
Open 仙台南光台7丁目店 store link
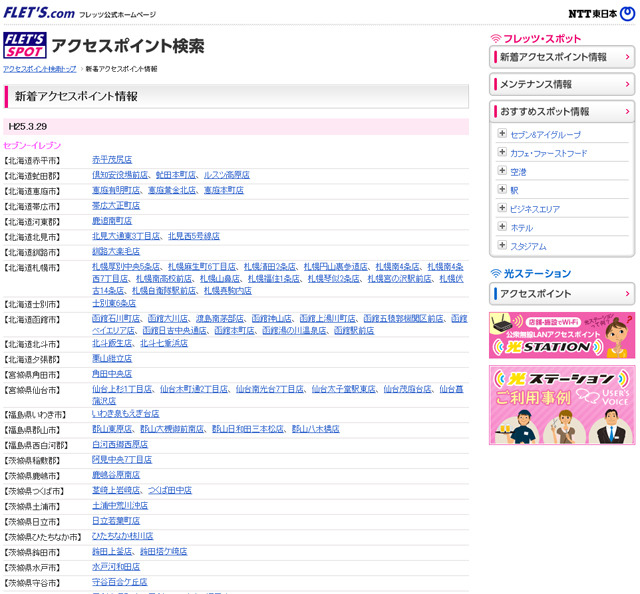tap(270, 389)
